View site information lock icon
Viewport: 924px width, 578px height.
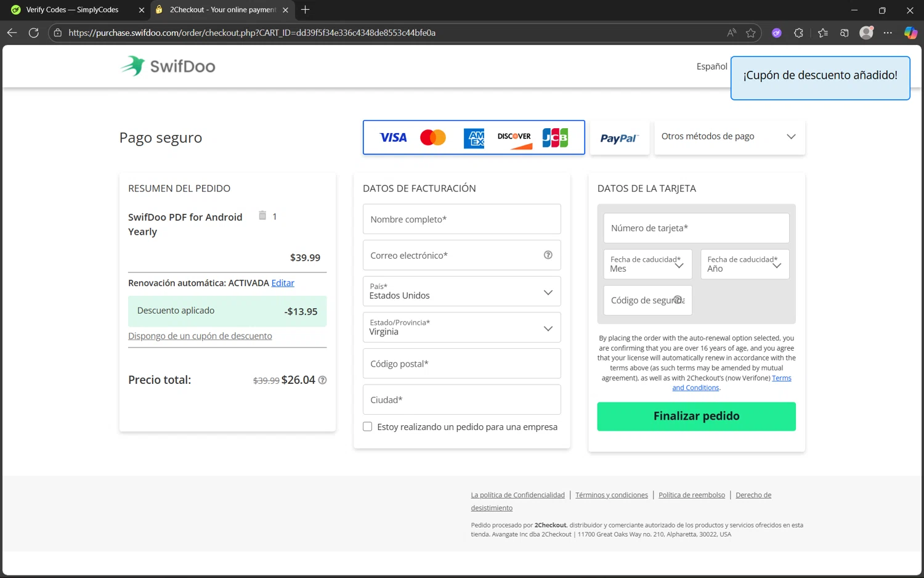pos(58,33)
